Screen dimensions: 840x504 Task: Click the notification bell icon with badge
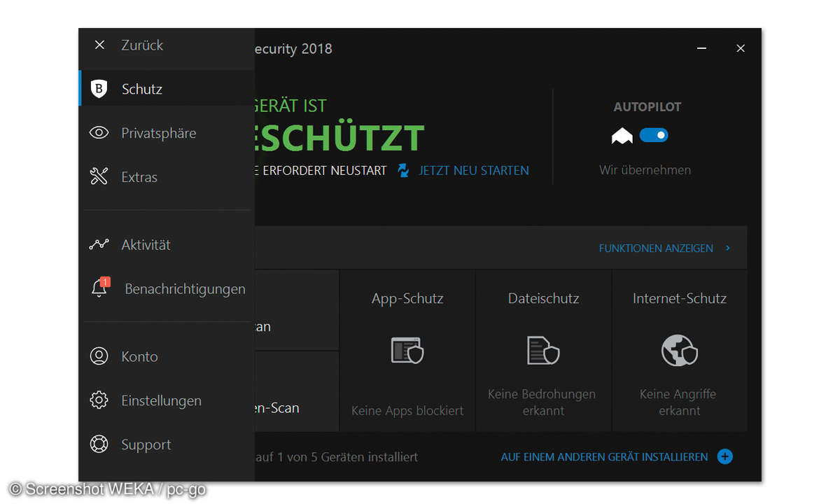(100, 288)
